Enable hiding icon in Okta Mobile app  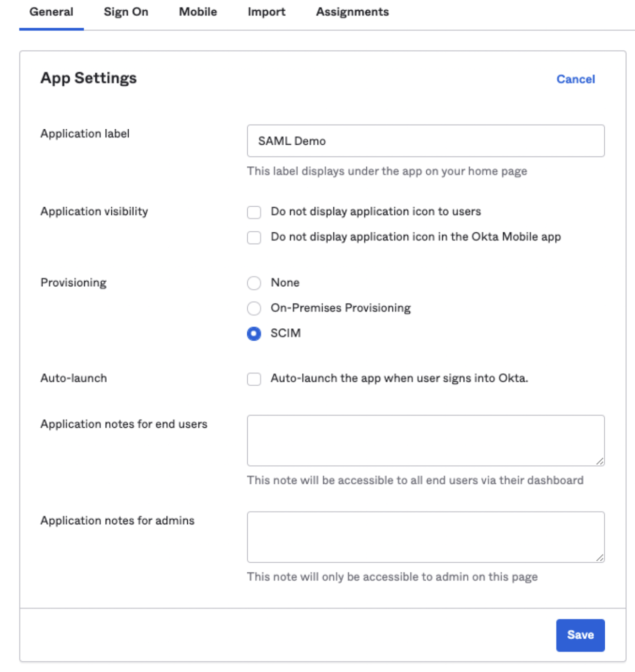pyautogui.click(x=254, y=238)
